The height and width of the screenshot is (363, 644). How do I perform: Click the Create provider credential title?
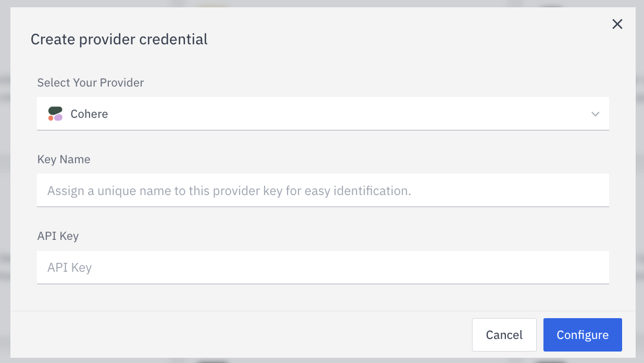tap(119, 39)
